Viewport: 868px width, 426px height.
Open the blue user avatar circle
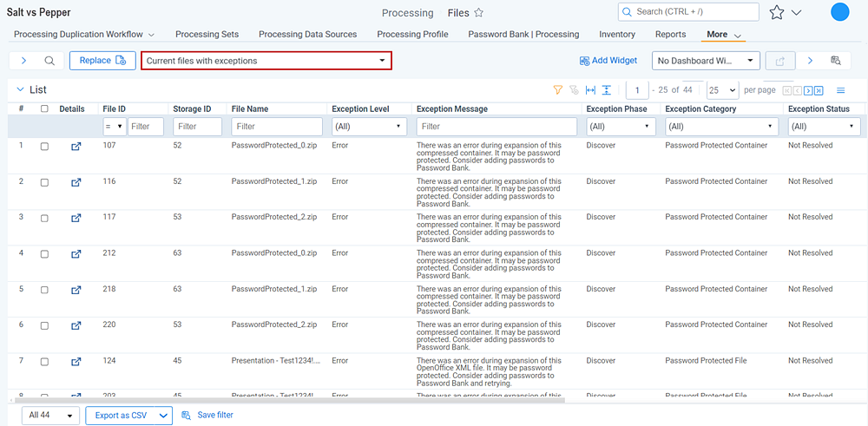click(x=839, y=12)
